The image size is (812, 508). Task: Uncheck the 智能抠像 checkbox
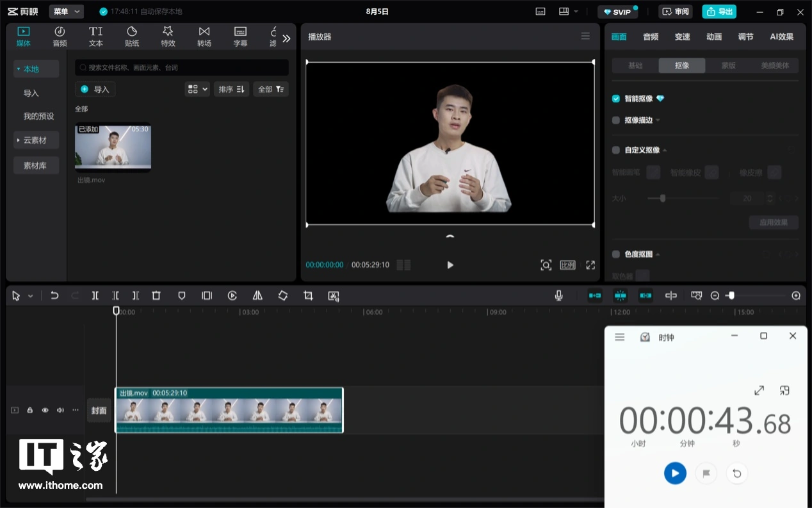(x=616, y=99)
